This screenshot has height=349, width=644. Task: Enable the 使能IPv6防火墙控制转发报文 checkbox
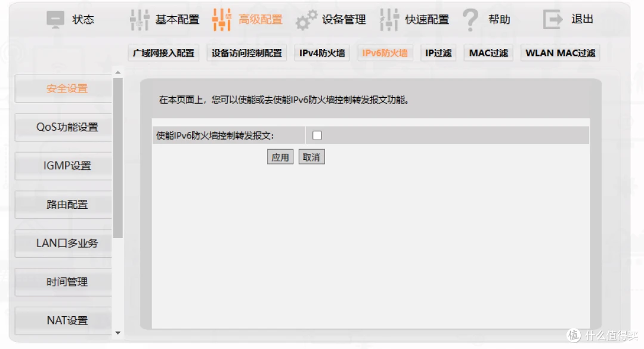tap(317, 135)
